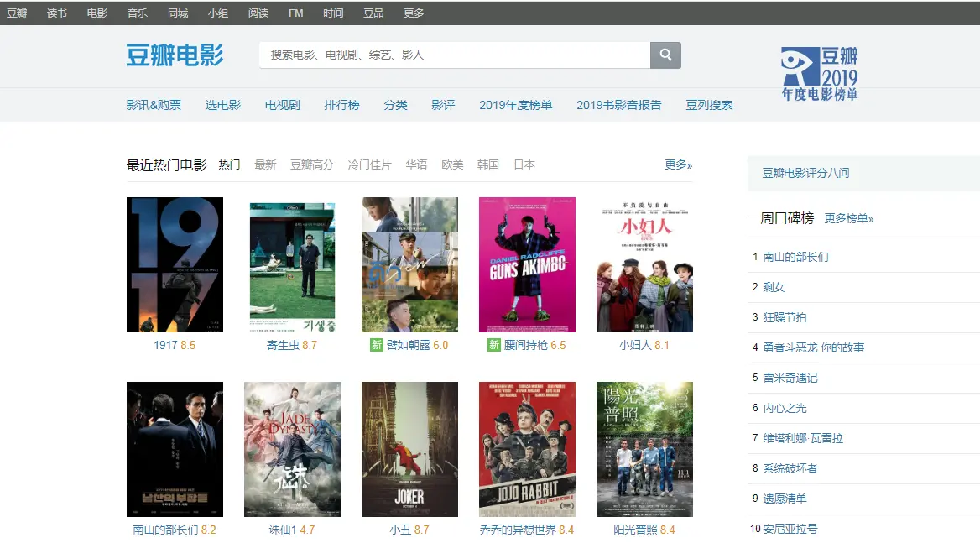This screenshot has width=980, height=543.
Task: Open ranked item 雷米奇遇记
Action: click(790, 378)
